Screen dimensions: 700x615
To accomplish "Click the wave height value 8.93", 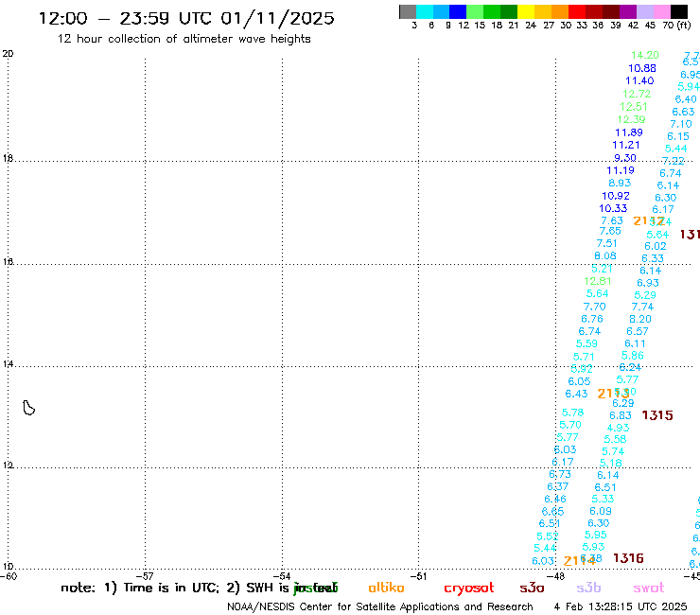I will (x=620, y=184).
